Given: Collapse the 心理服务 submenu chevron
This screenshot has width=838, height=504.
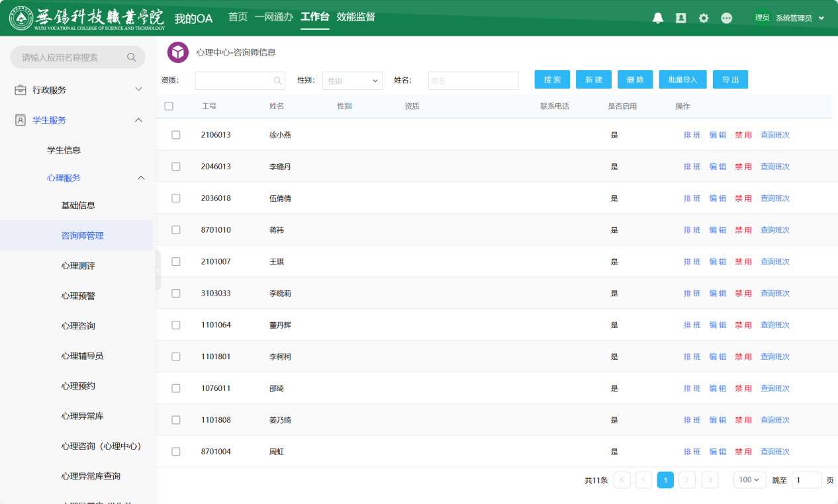Looking at the screenshot, I should [x=140, y=178].
